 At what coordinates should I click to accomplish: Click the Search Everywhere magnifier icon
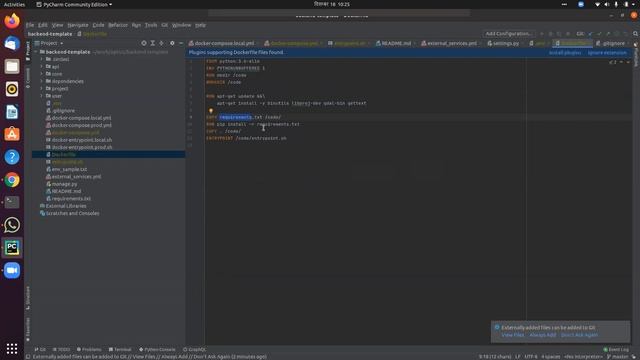(636, 33)
